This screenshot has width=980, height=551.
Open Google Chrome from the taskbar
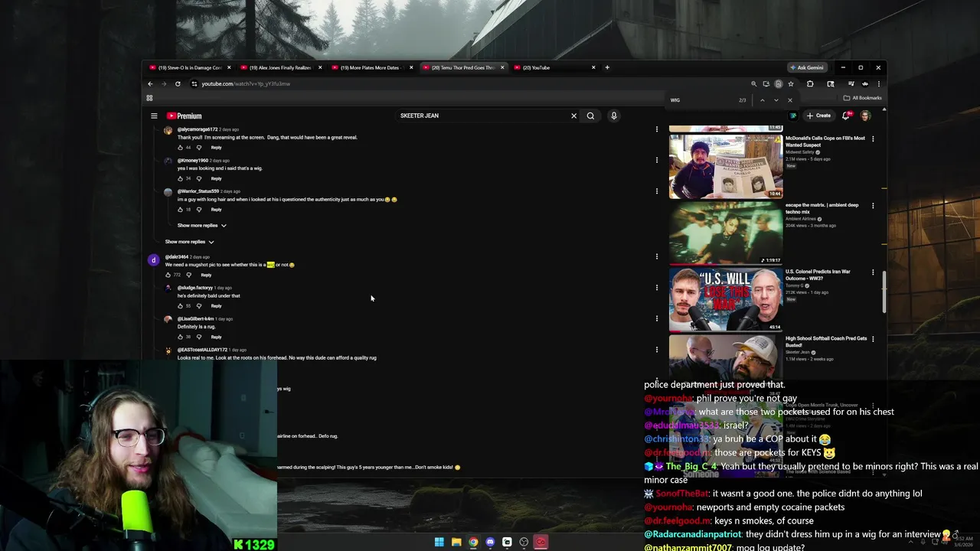coord(473,542)
